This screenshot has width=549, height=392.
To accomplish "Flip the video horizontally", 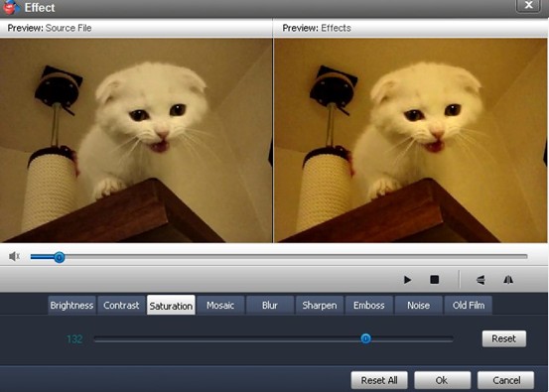I will point(508,280).
